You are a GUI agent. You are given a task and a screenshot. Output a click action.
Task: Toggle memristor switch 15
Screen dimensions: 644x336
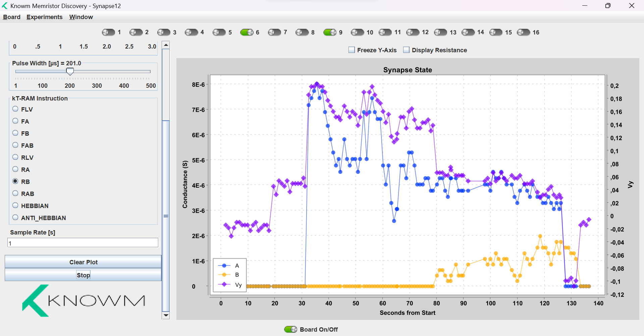(x=496, y=32)
